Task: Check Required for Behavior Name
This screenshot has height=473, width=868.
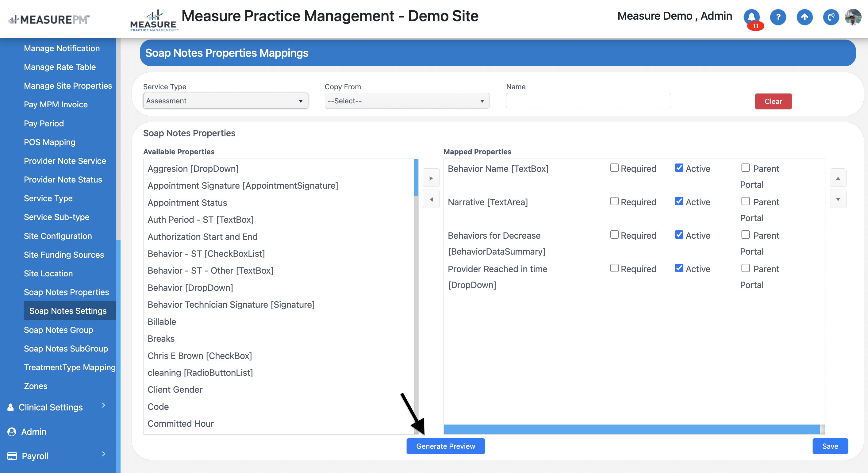Action: click(614, 168)
